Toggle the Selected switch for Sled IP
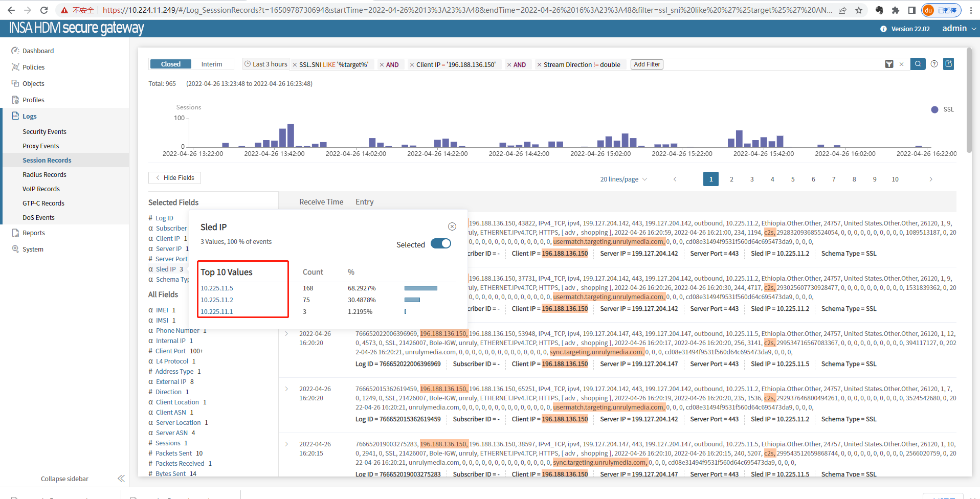The height and width of the screenshot is (499, 980). [440, 244]
